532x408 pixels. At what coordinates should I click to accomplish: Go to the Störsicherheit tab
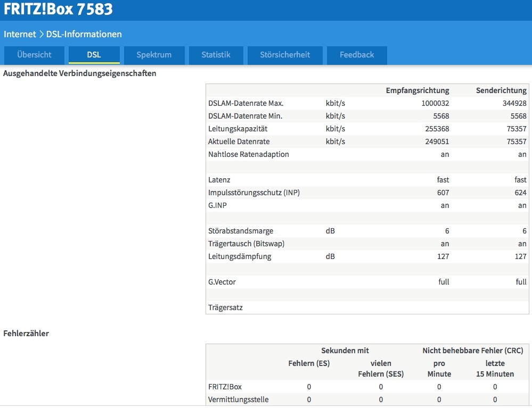coord(284,55)
